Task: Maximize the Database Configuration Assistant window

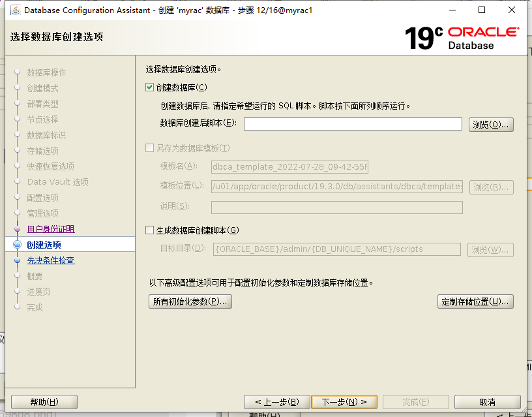Action: pyautogui.click(x=481, y=10)
